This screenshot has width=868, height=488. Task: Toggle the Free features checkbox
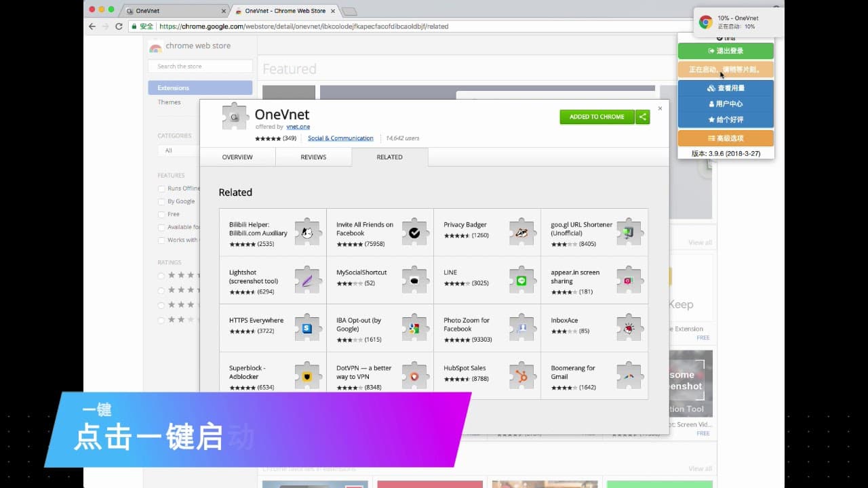[161, 214]
